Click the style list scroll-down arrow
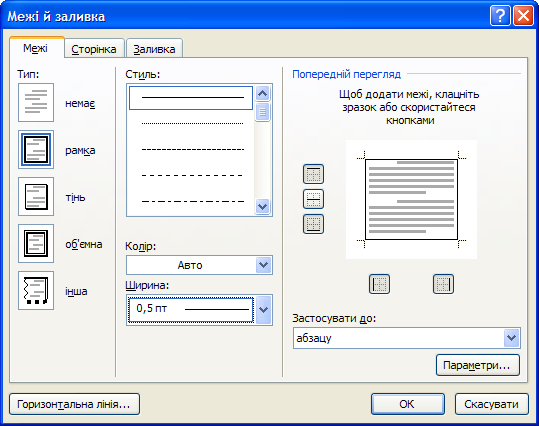539x426 pixels. coord(263,207)
